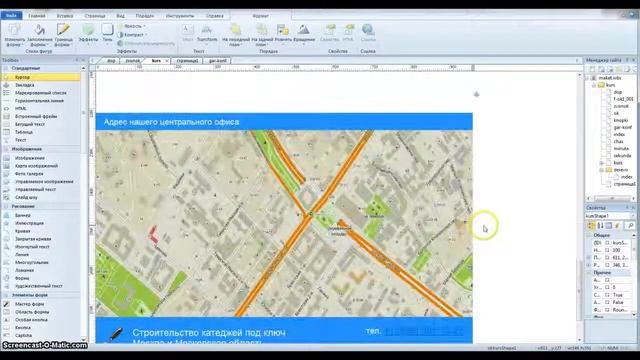Select sekunda page in site manager
Screen dimensions: 640x360
(x=622, y=156)
